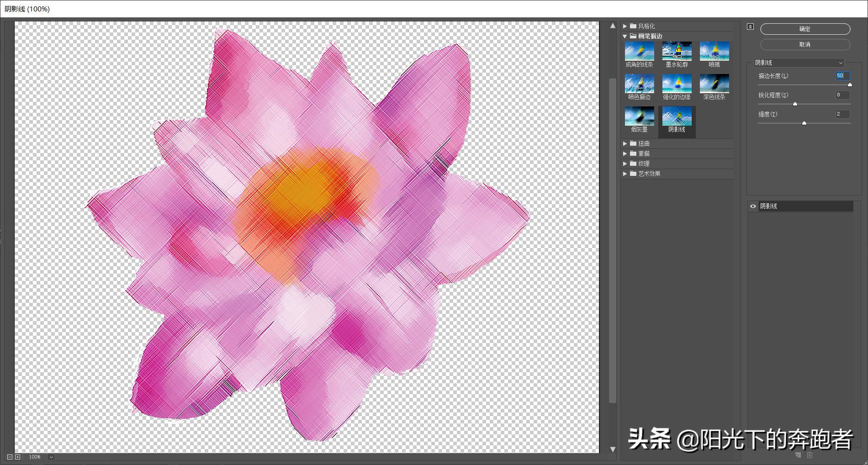Click the new effect layer icon

point(797,455)
